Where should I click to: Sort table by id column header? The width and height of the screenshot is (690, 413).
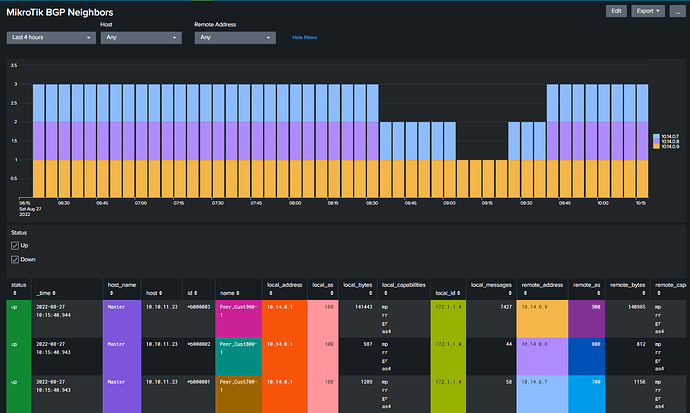(199, 289)
